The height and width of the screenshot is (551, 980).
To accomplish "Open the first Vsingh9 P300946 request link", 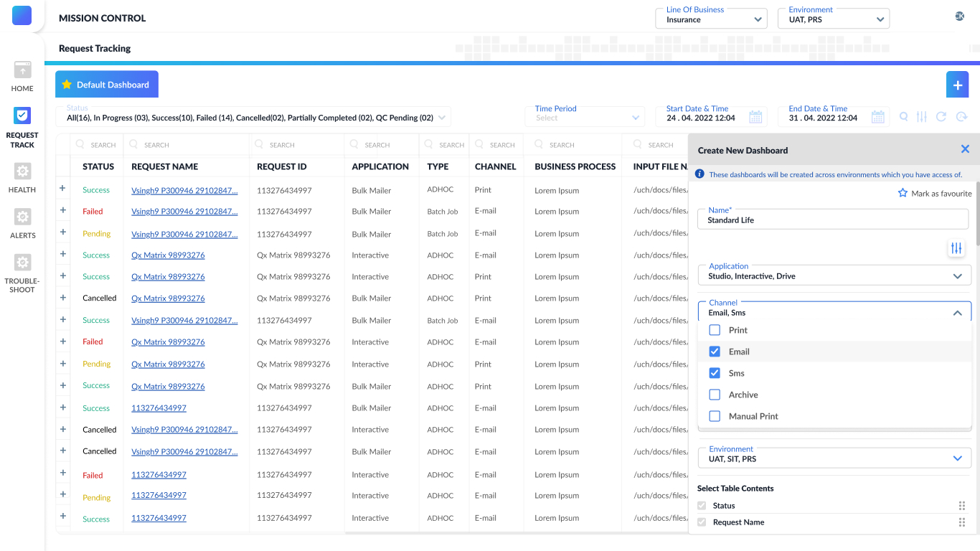I will [184, 190].
